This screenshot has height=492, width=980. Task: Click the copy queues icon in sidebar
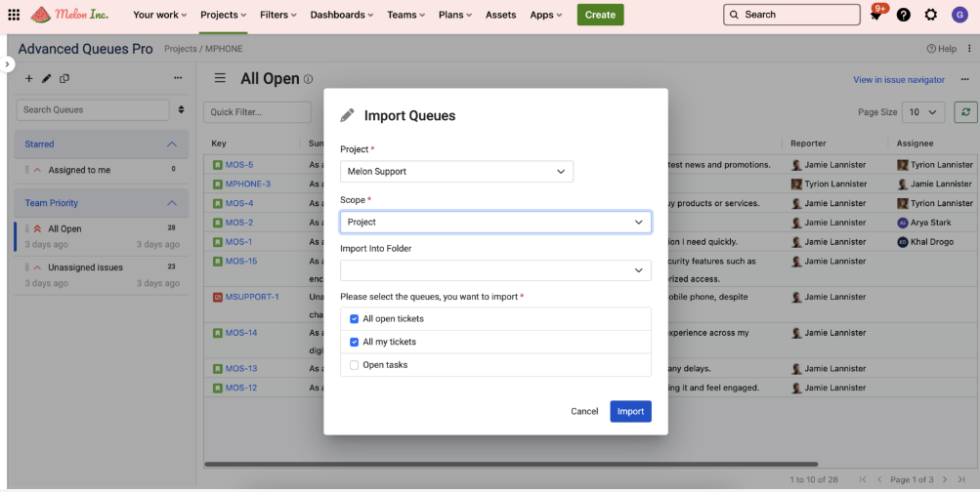(64, 79)
